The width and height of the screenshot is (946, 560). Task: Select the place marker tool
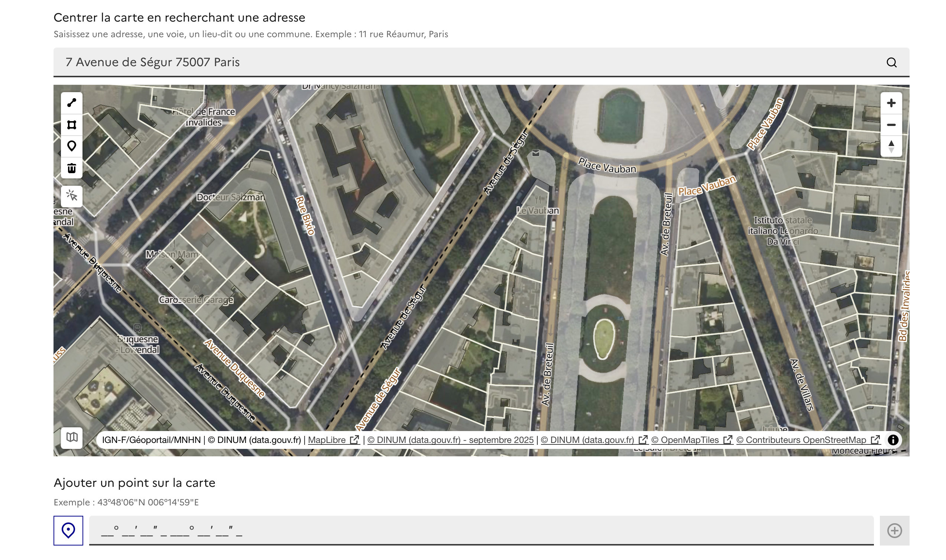[72, 146]
